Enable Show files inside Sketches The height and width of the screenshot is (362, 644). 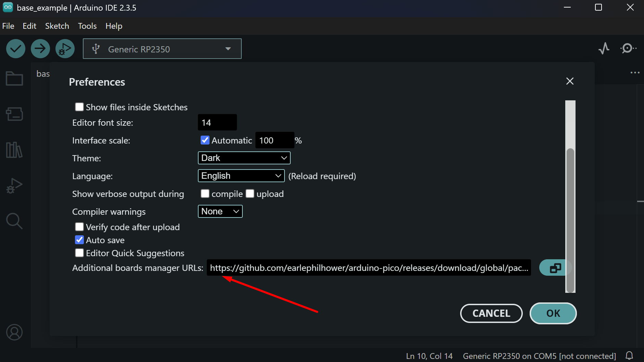(79, 107)
